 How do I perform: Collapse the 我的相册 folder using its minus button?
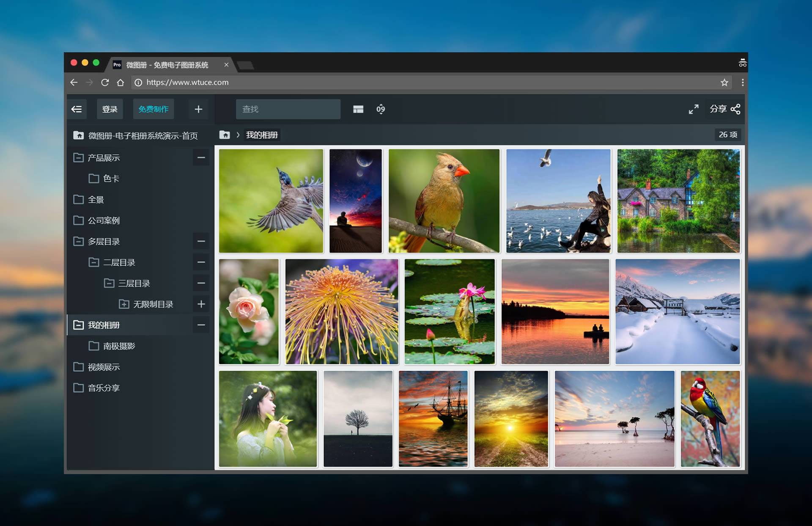point(201,325)
